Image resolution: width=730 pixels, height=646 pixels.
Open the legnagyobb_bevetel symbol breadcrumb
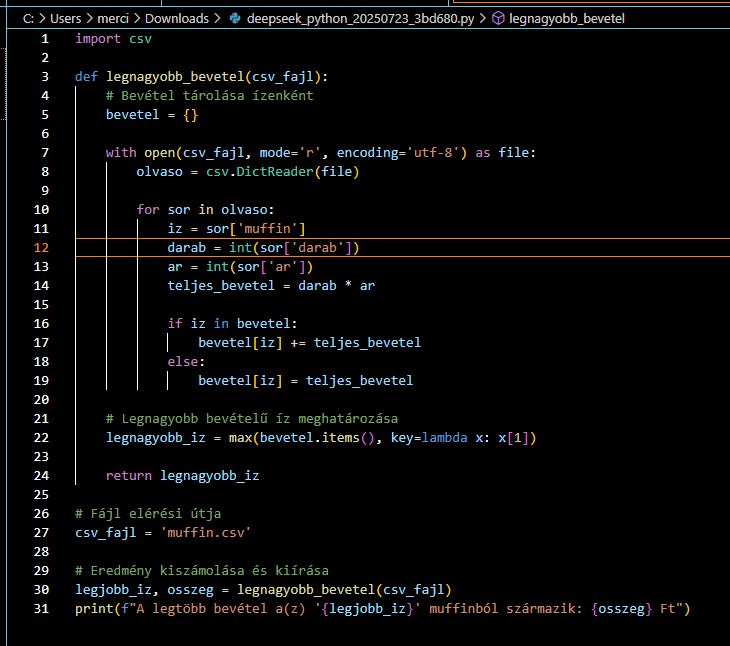[570, 19]
